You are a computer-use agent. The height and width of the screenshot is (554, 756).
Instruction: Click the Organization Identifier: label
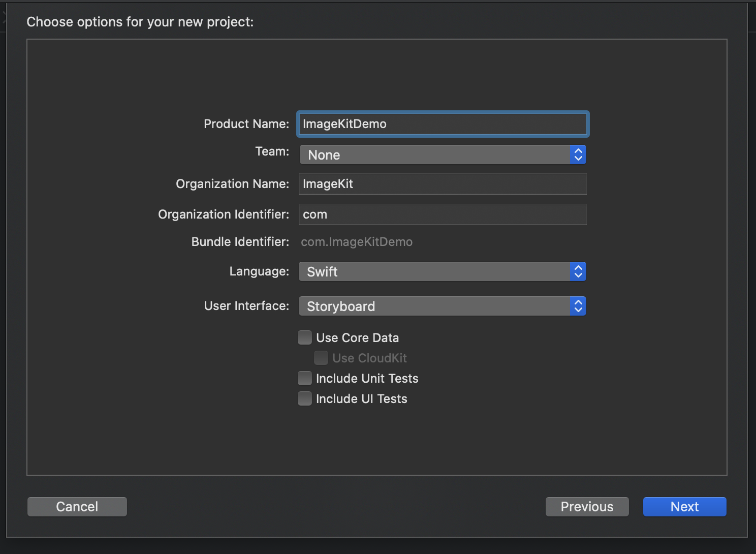[224, 214]
